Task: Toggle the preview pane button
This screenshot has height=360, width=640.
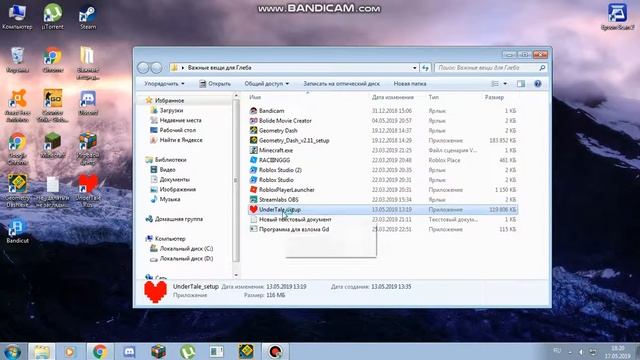Action: pyautogui.click(x=521, y=84)
